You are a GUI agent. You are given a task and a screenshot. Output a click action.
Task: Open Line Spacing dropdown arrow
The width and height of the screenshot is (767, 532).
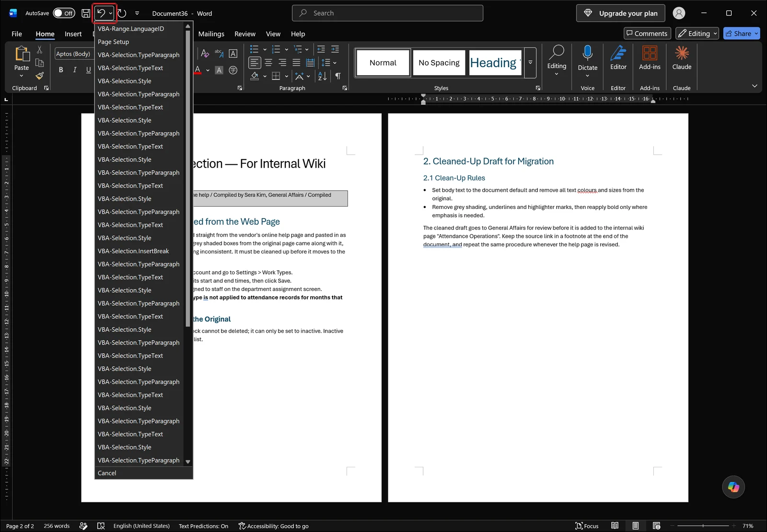tap(335, 63)
